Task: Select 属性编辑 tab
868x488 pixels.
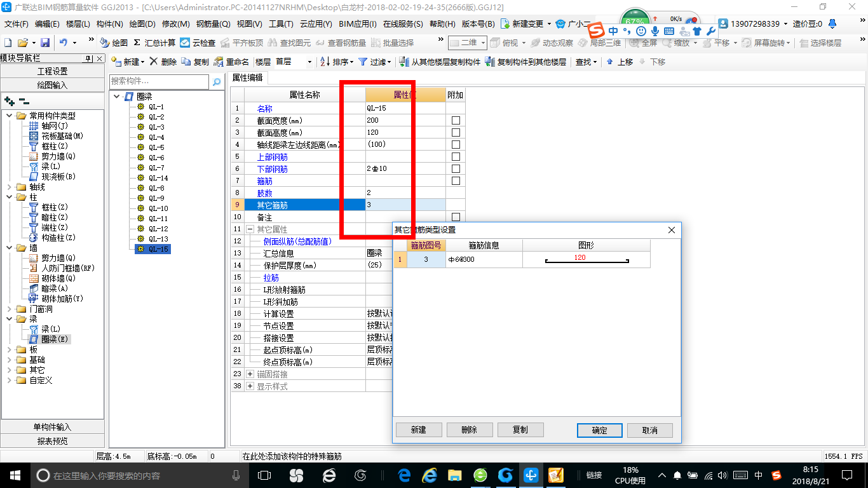Action: pos(247,78)
